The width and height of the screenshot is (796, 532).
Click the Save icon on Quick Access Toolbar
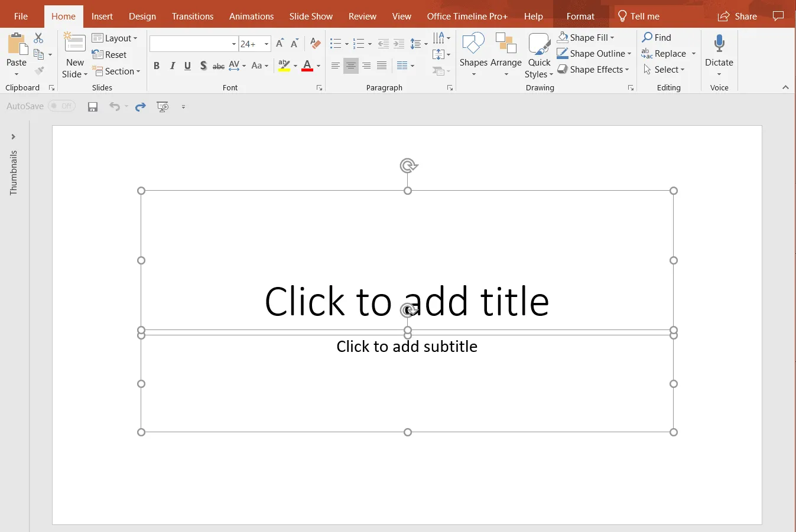[x=93, y=106]
